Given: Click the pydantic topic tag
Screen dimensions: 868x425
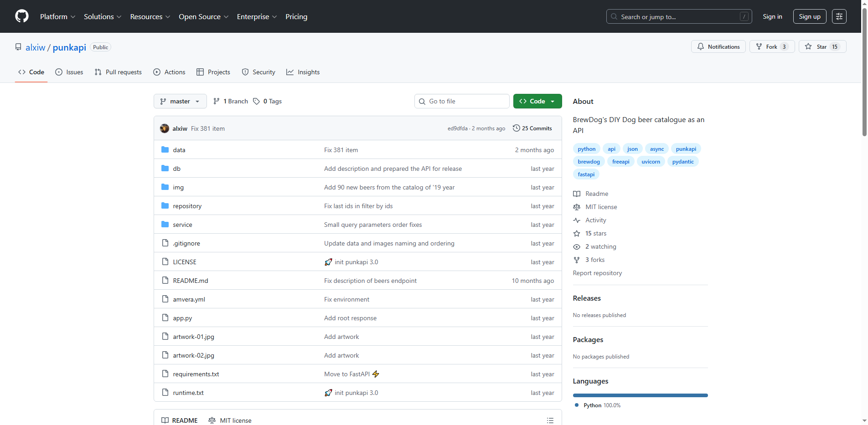Looking at the screenshot, I should click(x=683, y=162).
